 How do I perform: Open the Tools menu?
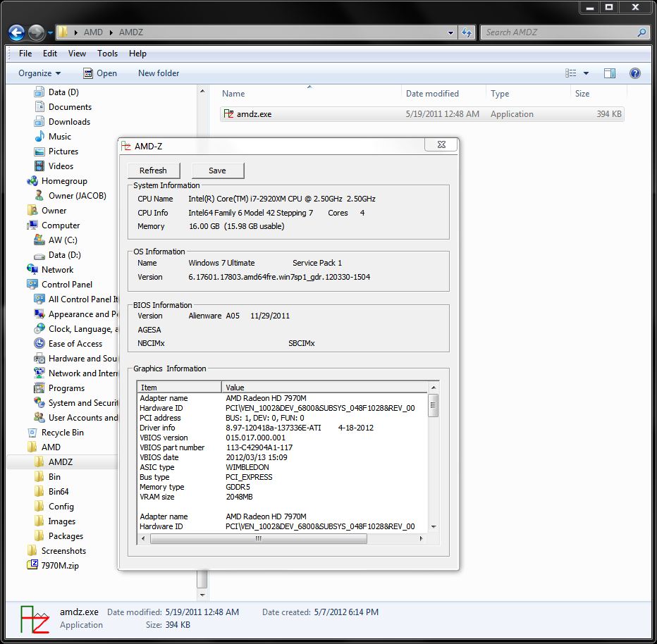107,54
